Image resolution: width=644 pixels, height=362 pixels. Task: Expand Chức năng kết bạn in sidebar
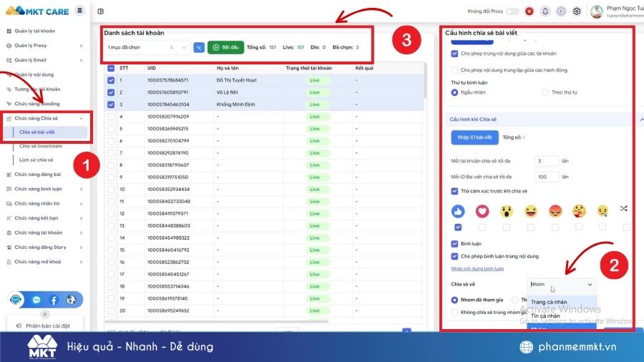click(81, 218)
